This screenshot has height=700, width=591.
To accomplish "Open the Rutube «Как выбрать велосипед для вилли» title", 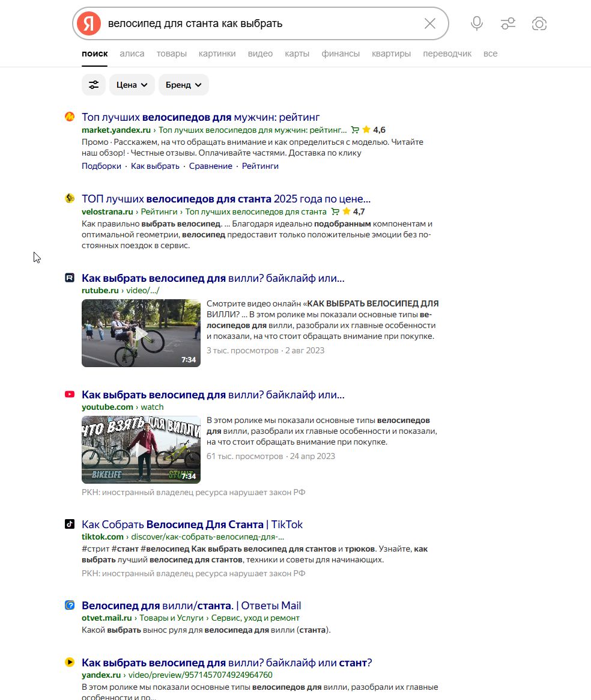I will tap(213, 278).
